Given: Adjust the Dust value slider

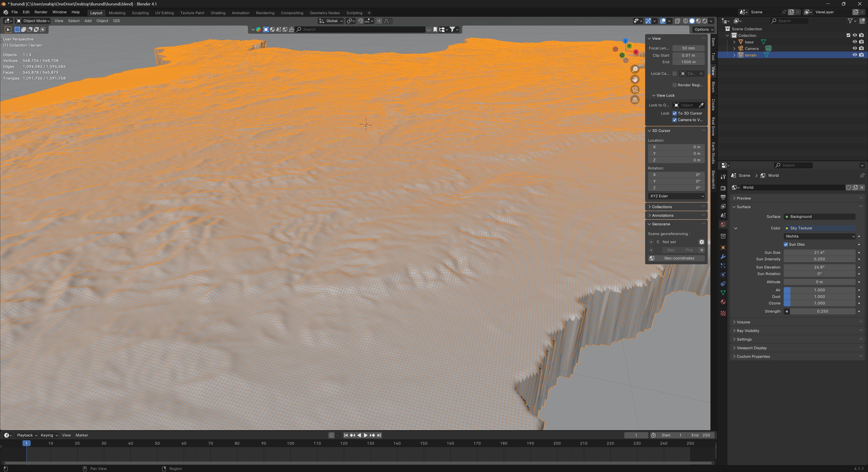Looking at the screenshot, I should pos(819,297).
